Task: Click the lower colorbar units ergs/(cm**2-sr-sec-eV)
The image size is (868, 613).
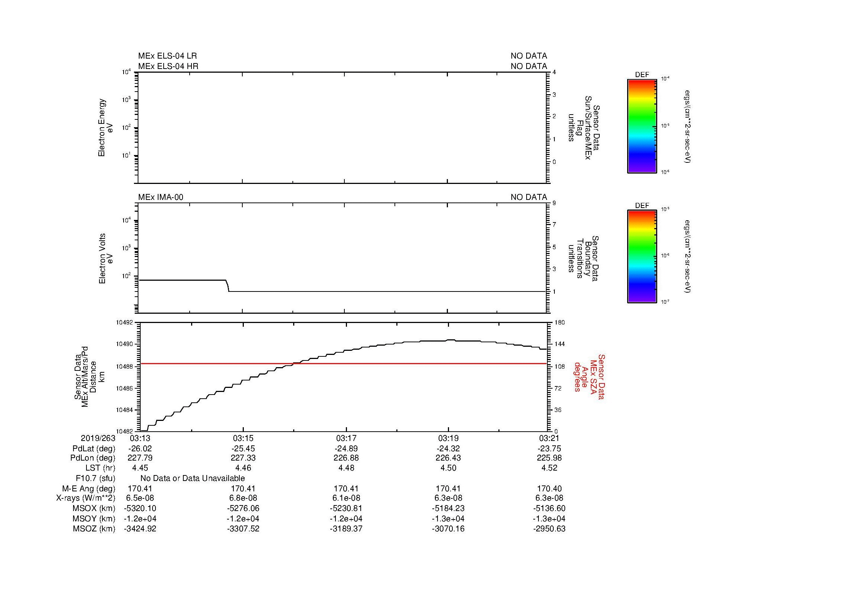Action: point(688,257)
